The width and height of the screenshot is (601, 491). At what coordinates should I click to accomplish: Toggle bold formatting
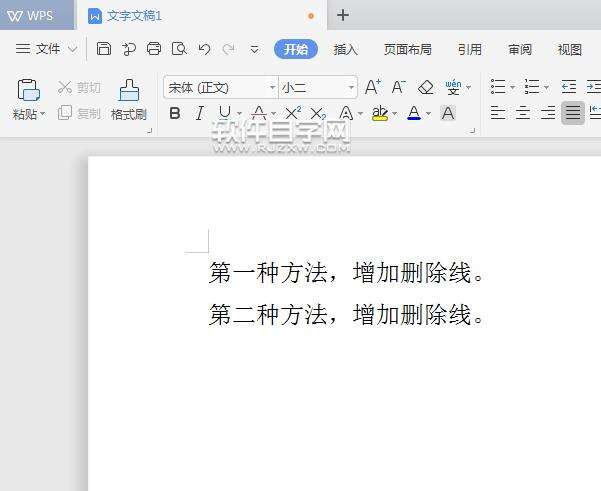point(175,113)
